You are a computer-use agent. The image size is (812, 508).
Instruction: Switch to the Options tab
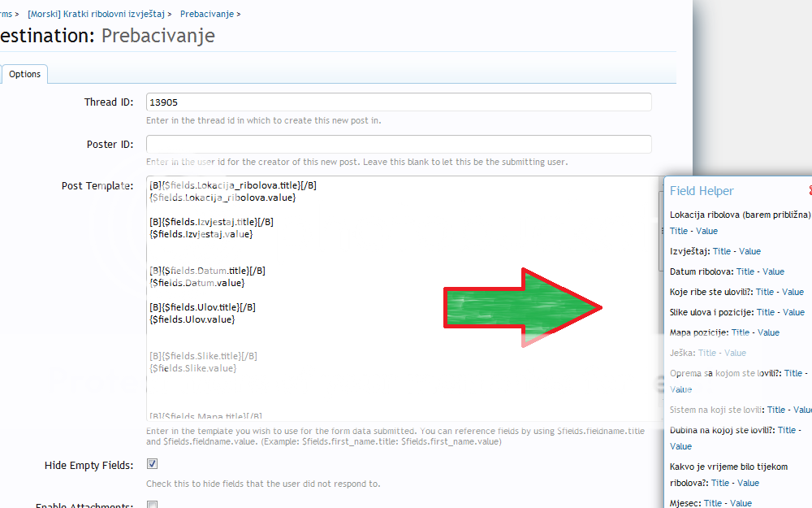(25, 74)
